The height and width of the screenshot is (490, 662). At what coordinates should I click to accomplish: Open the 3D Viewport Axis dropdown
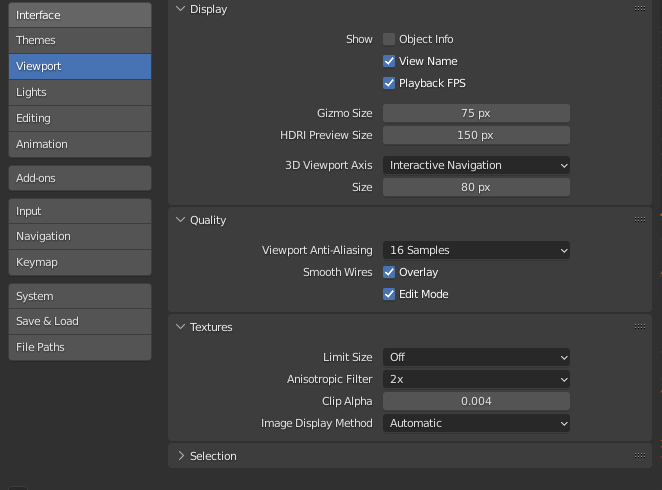coord(476,165)
